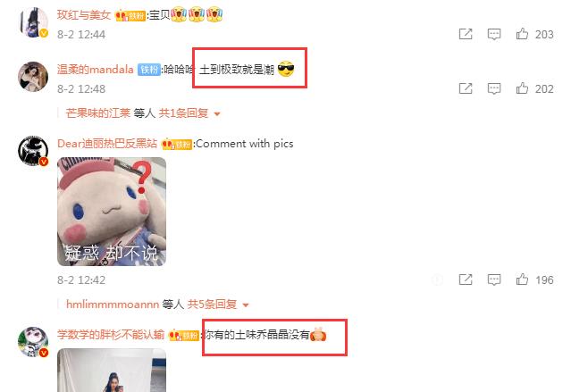Click reply icon on 温柔的mandala's comment
The image size is (571, 392).
click(x=494, y=88)
